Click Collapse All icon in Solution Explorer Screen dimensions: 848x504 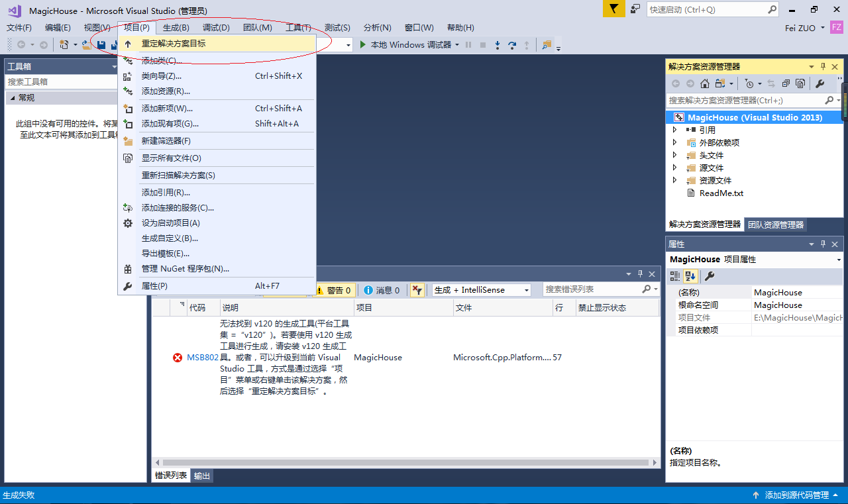tap(786, 83)
